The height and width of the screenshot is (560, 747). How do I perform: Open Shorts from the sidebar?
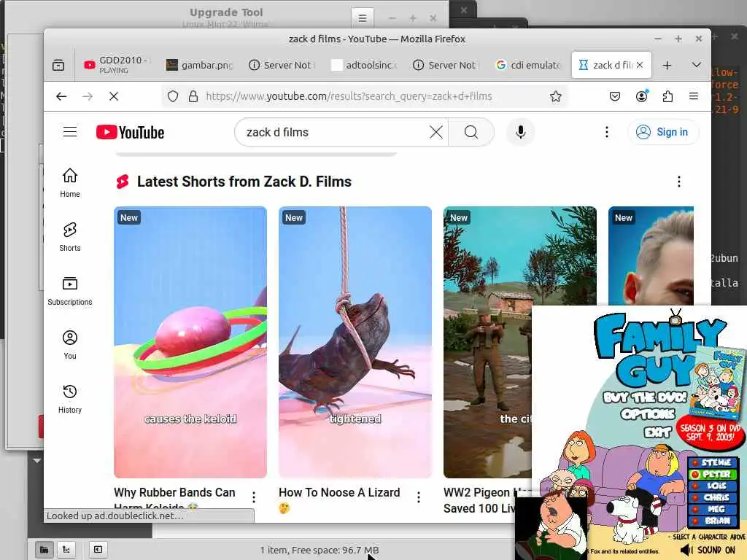pyautogui.click(x=70, y=237)
